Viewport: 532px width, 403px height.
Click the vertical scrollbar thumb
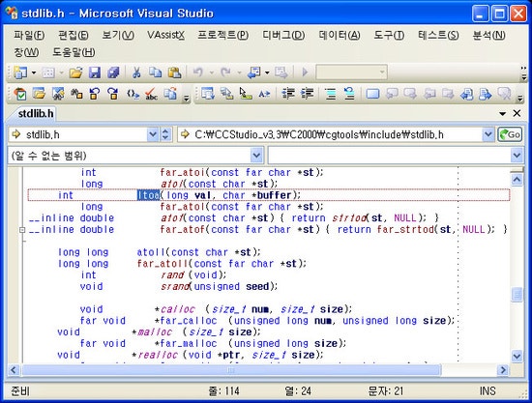coord(517,294)
